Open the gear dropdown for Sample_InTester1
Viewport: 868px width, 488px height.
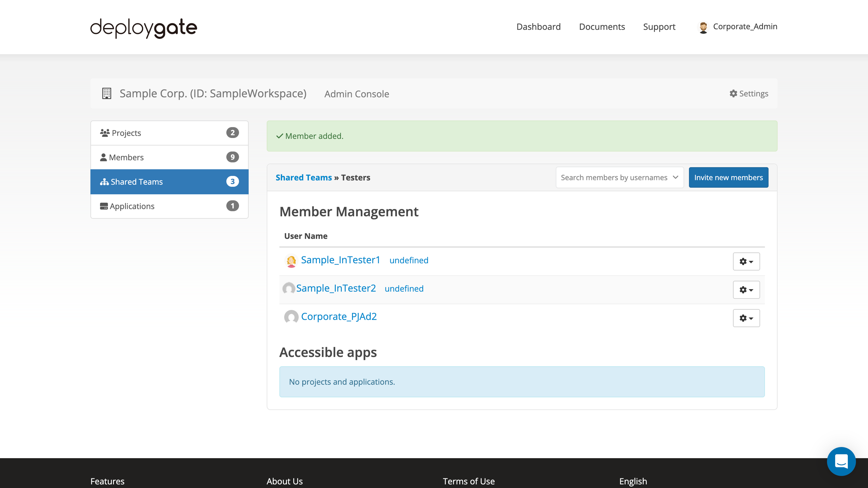746,261
